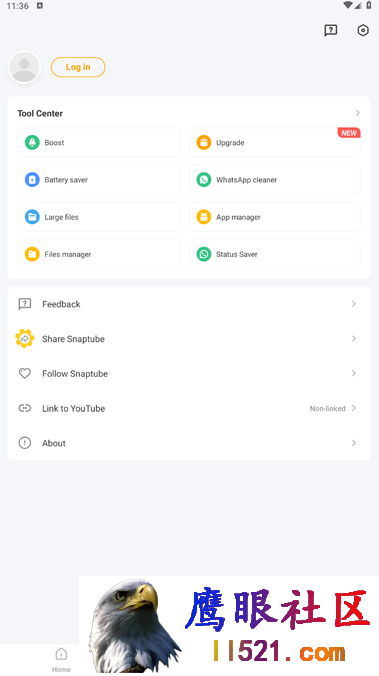Open the Boost rocket tool
This screenshot has width=379, height=676.
tap(99, 142)
